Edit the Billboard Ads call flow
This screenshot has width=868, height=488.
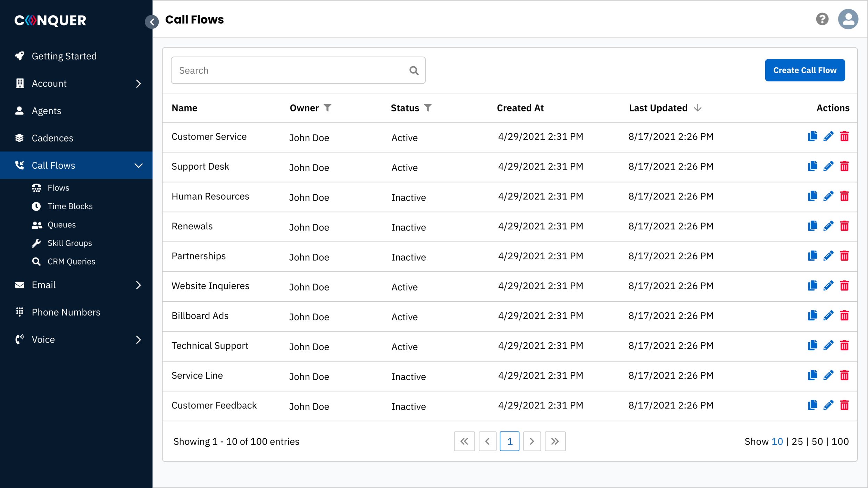tap(828, 315)
